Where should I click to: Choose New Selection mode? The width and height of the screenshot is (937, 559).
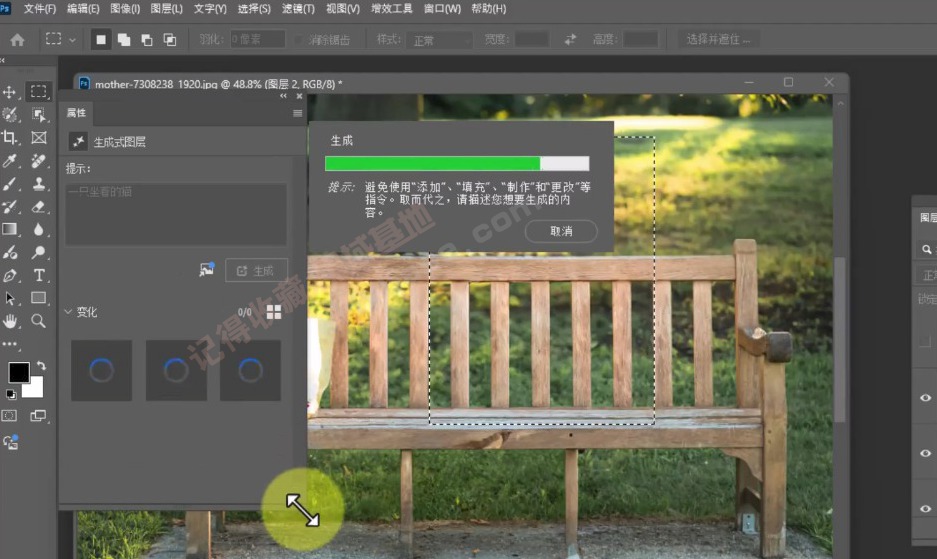pyautogui.click(x=100, y=39)
